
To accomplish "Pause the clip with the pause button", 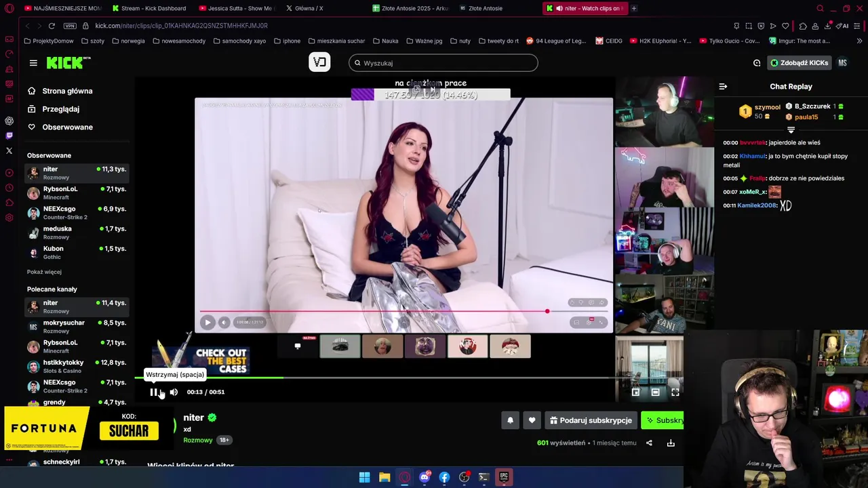I will click(x=153, y=392).
